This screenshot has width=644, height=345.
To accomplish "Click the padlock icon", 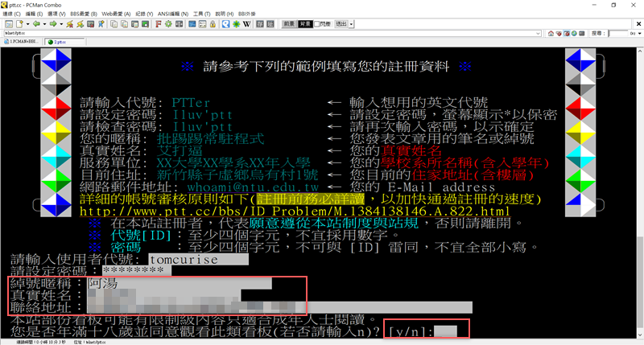I will pyautogui.click(x=213, y=24).
